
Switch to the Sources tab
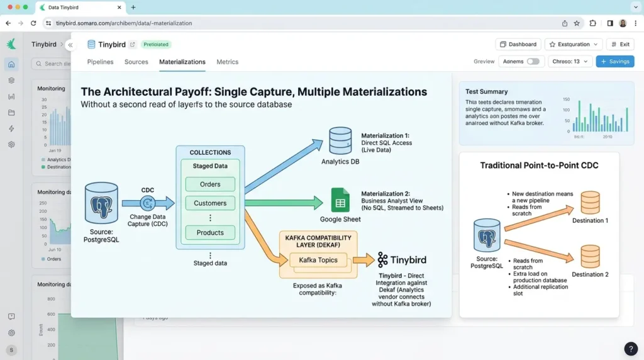click(x=136, y=62)
